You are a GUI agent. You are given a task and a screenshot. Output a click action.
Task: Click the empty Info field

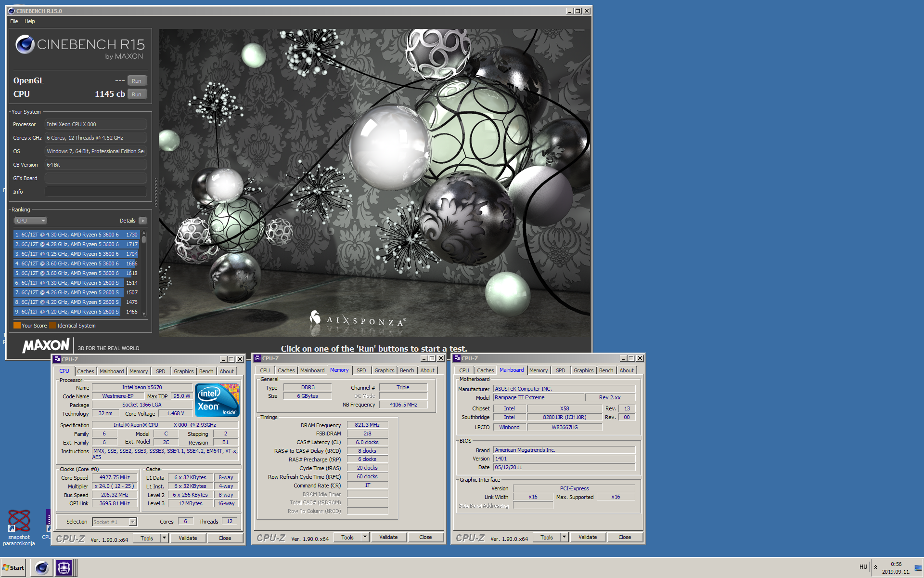96,192
